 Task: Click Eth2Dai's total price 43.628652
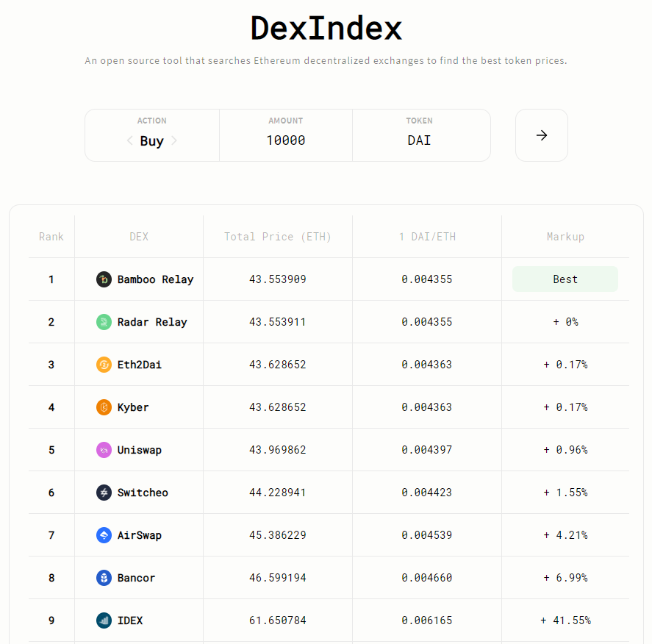coord(277,365)
